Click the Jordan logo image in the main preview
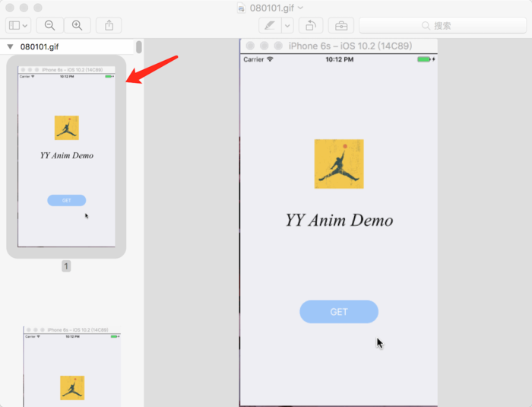The width and height of the screenshot is (532, 407). click(x=339, y=164)
